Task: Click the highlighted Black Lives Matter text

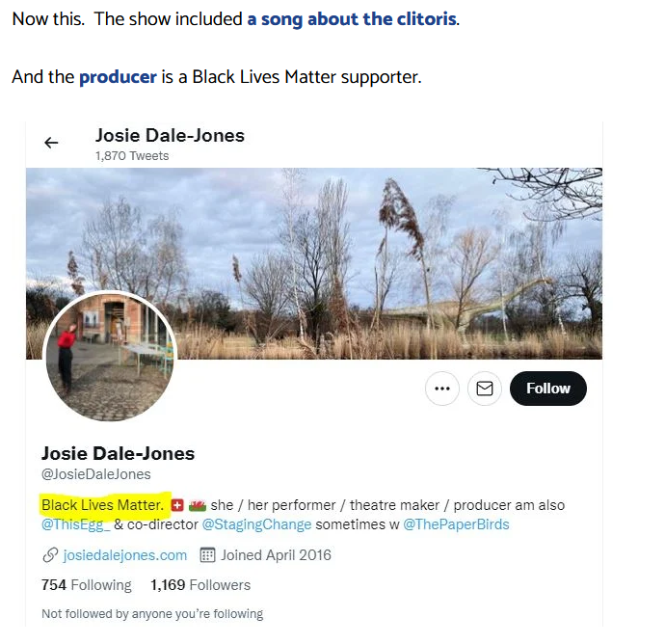Action: [102, 505]
